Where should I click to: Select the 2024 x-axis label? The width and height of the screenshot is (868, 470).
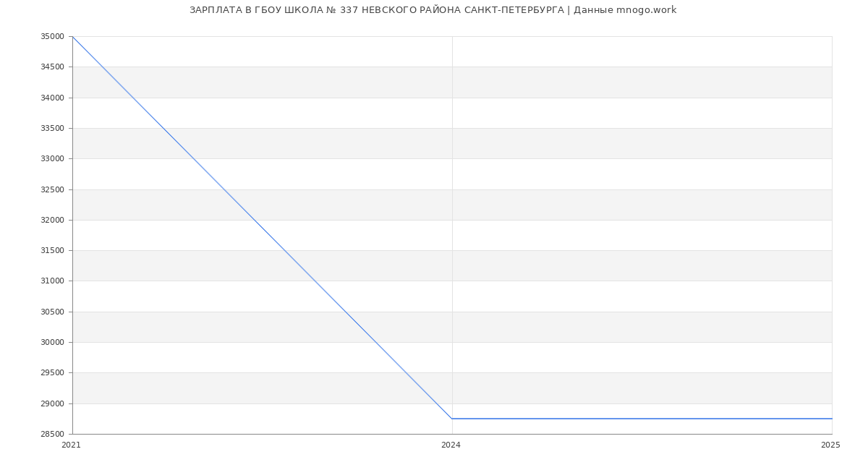(451, 445)
